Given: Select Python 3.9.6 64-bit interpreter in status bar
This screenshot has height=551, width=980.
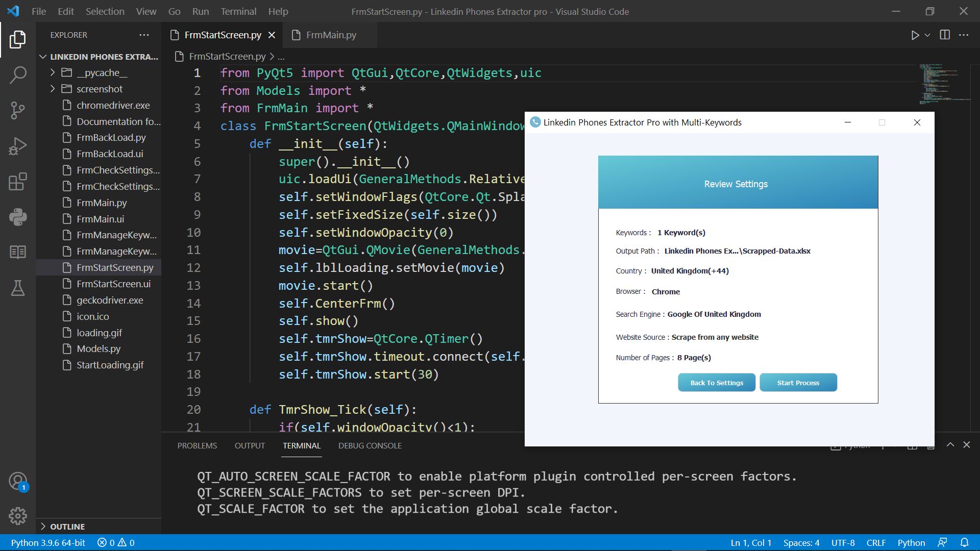Looking at the screenshot, I should 48,543.
